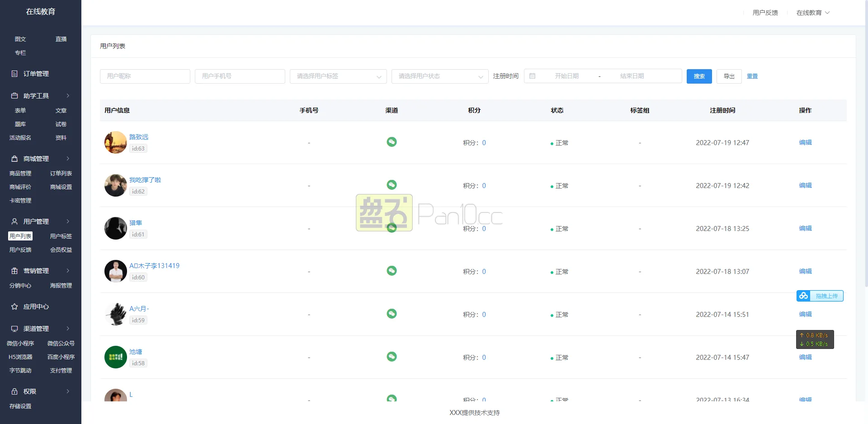
Task: Click the 重置 reset link
Action: [752, 76]
